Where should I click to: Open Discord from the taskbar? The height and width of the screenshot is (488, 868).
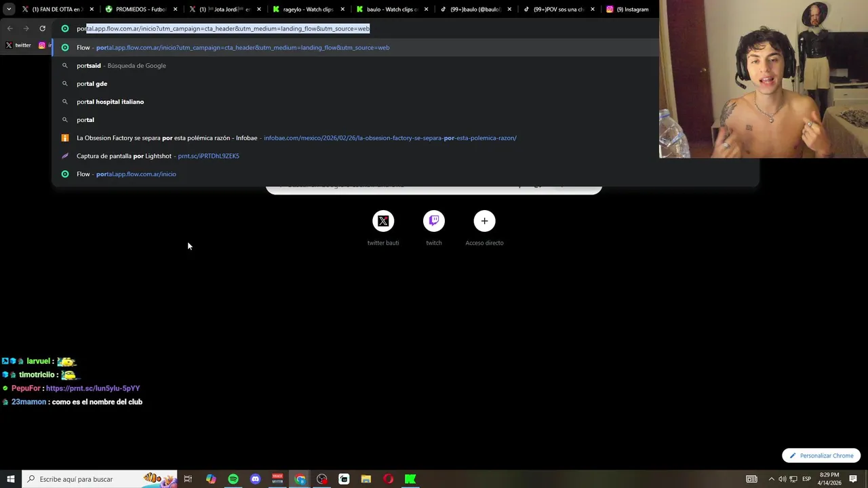pos(255,479)
